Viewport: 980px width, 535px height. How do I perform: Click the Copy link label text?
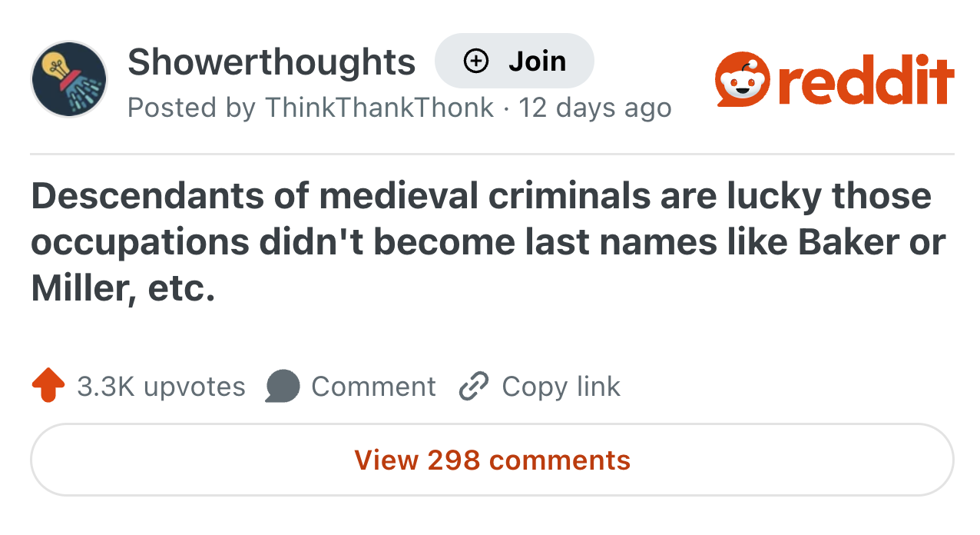(560, 387)
